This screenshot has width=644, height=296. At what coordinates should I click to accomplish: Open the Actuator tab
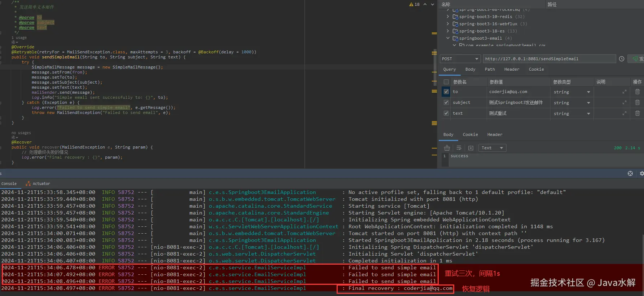[38, 184]
